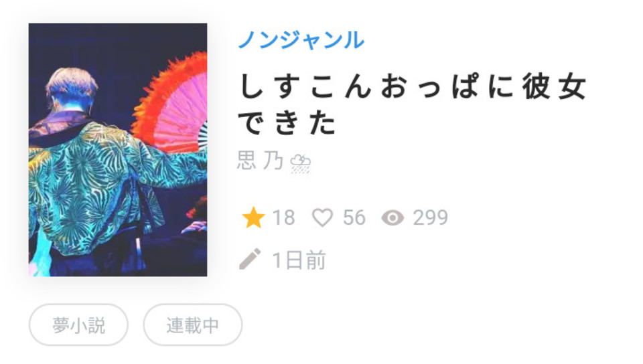Select the 夢小説 tag chip
This screenshot has width=643, height=364.
(78, 325)
